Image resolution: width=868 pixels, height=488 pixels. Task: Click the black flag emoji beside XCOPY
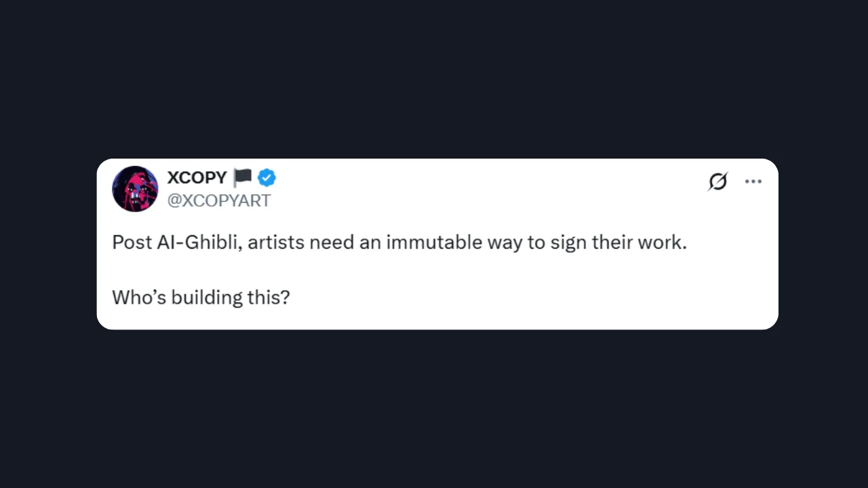click(x=242, y=178)
